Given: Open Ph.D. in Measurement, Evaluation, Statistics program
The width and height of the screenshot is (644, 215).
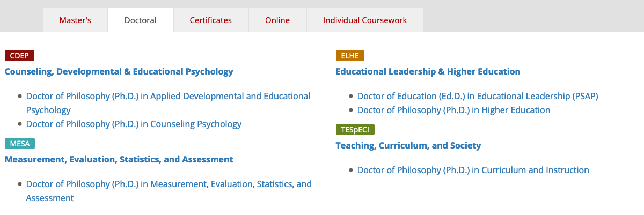Looking at the screenshot, I should click(169, 184).
